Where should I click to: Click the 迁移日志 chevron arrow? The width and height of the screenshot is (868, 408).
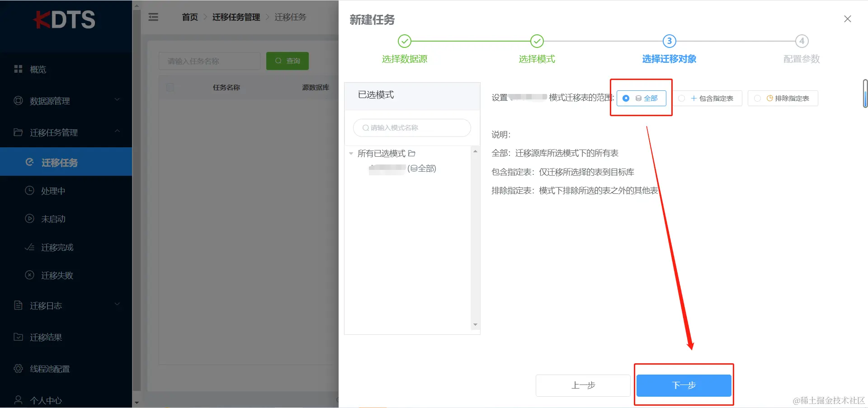click(x=117, y=304)
